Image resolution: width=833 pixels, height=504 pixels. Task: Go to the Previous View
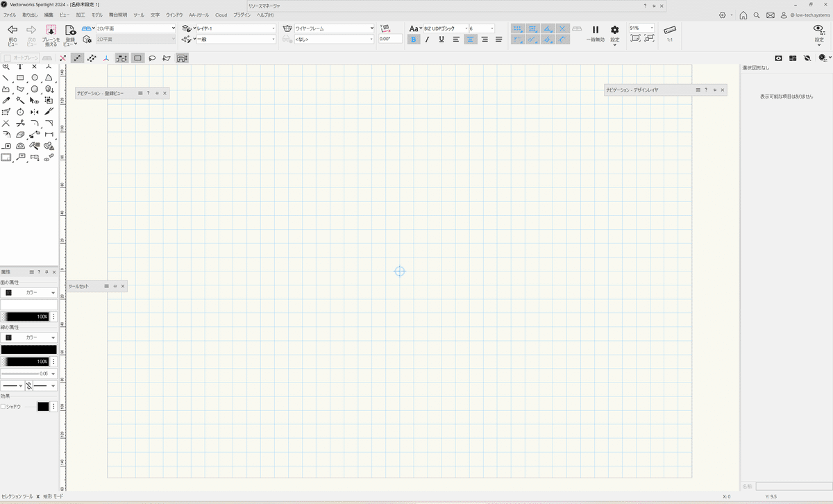pyautogui.click(x=12, y=35)
